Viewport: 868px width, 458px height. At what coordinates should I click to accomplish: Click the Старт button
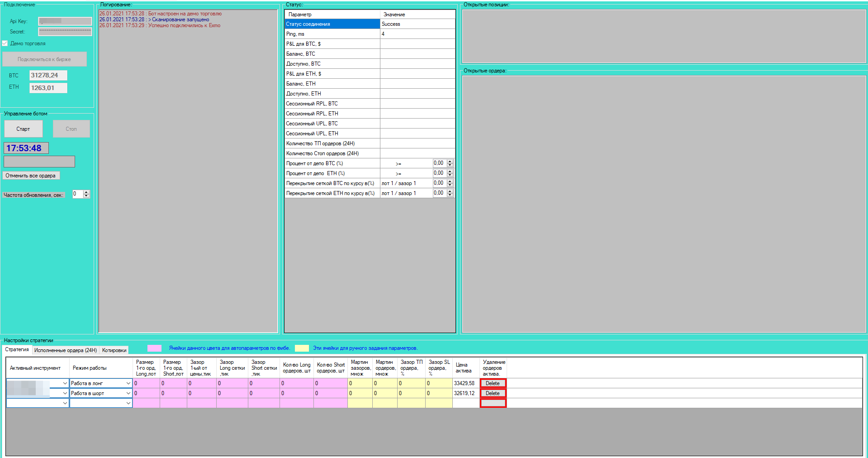click(24, 129)
